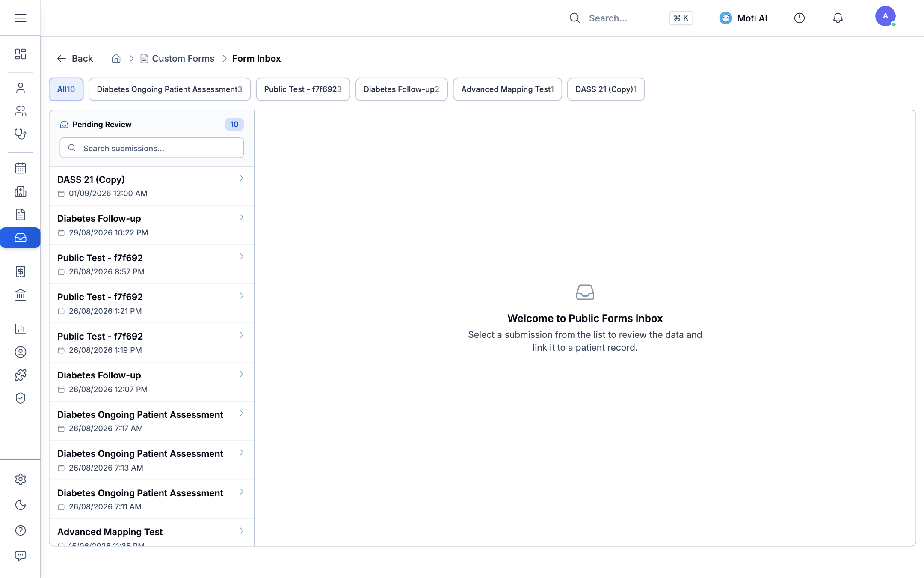Expand Diabetes Follow-up 12:07 PM chevron
Screen dimensions: 924x578
241,374
